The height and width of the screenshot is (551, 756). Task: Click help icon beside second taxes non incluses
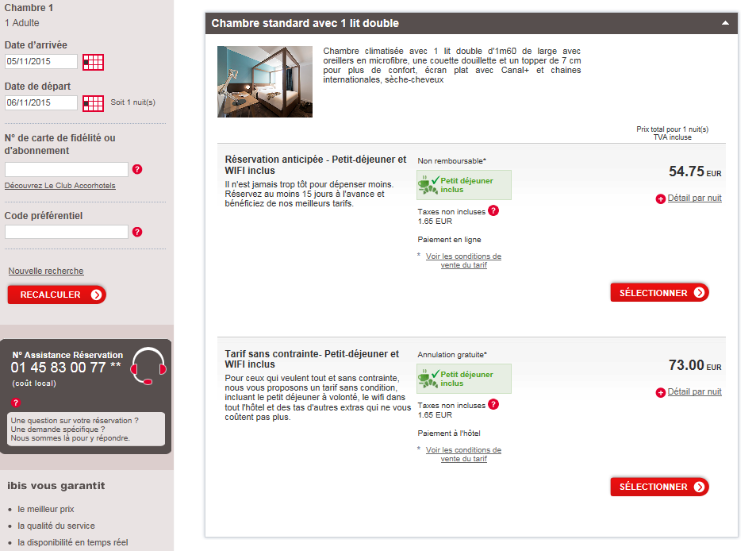pos(493,404)
